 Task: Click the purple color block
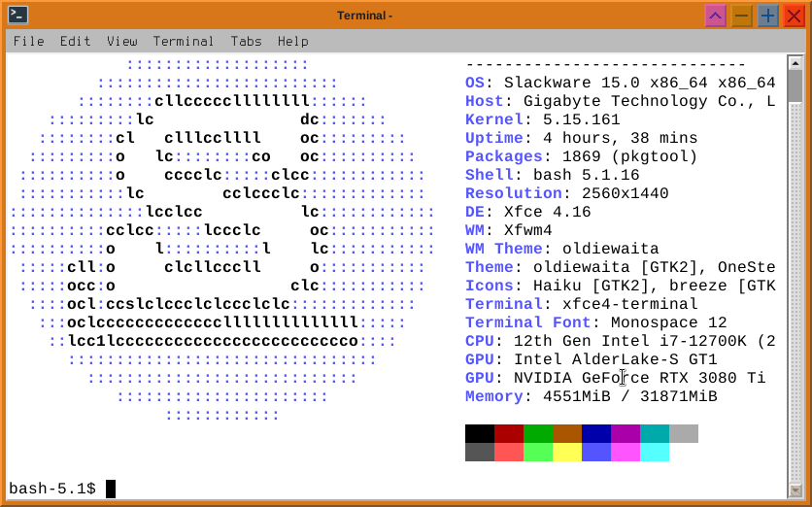[x=626, y=433]
